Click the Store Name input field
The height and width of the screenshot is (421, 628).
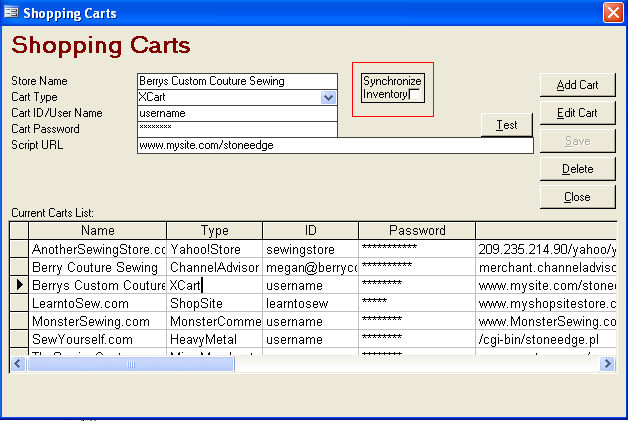237,81
